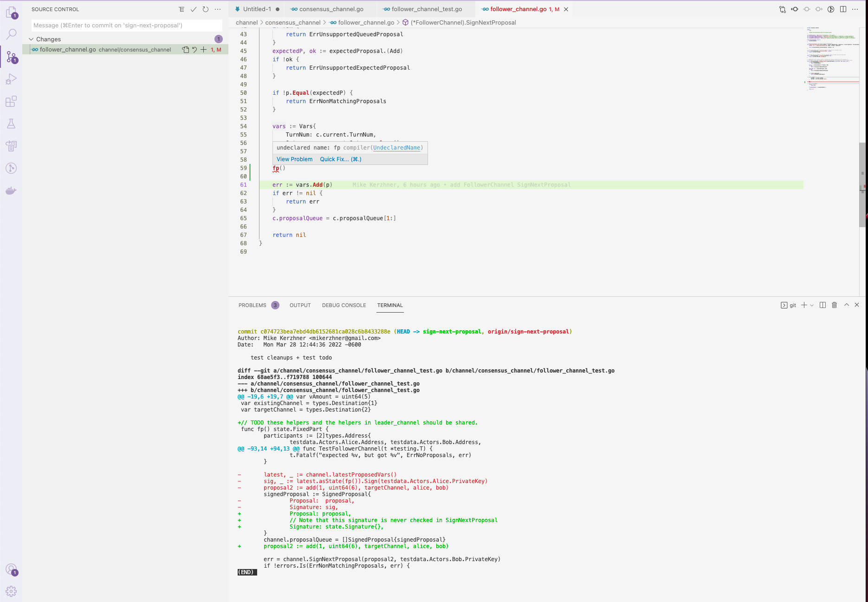This screenshot has height=602, width=868.
Task: Open the Testing flask view
Action: (11, 124)
